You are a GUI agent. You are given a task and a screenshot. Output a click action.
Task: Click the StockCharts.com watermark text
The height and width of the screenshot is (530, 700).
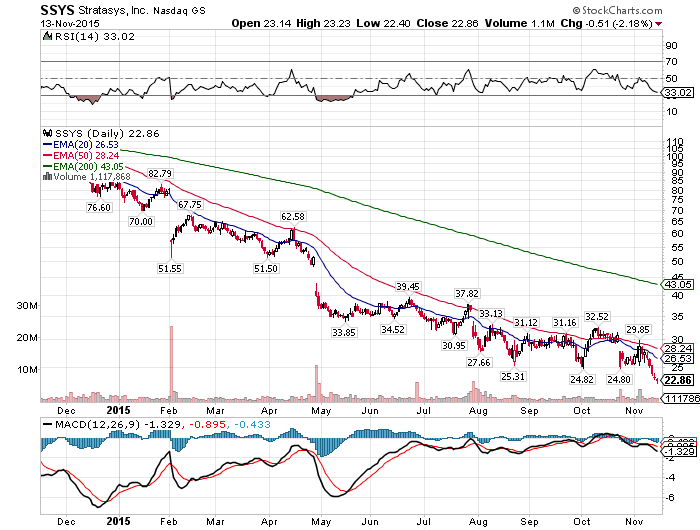coord(618,10)
